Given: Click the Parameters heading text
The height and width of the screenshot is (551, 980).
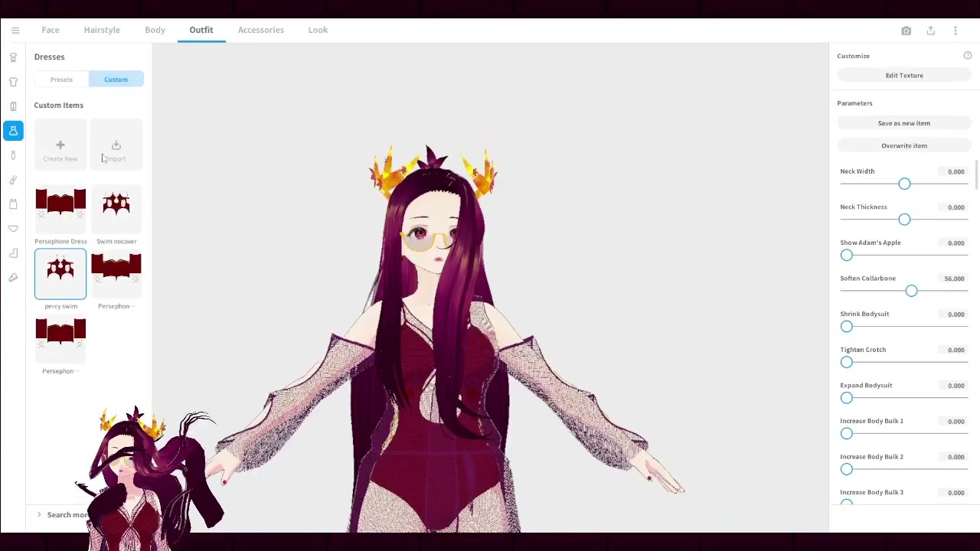Looking at the screenshot, I should coord(854,103).
